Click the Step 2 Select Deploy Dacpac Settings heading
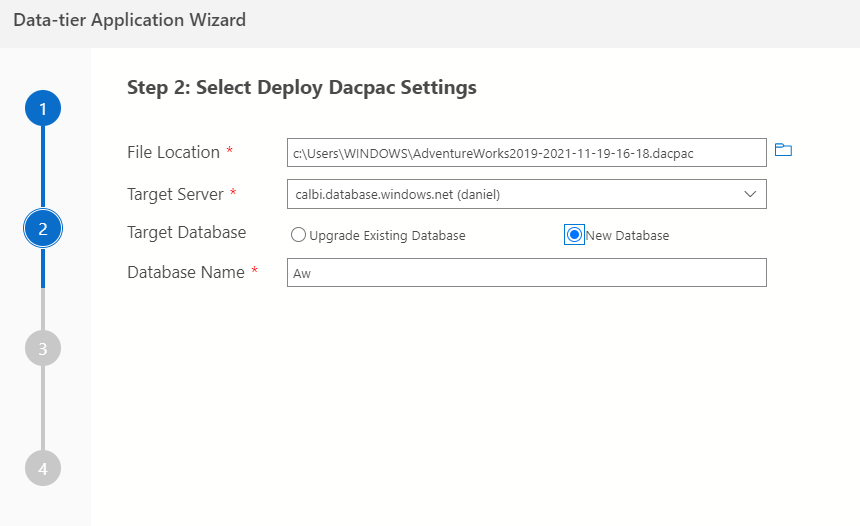 tap(302, 88)
